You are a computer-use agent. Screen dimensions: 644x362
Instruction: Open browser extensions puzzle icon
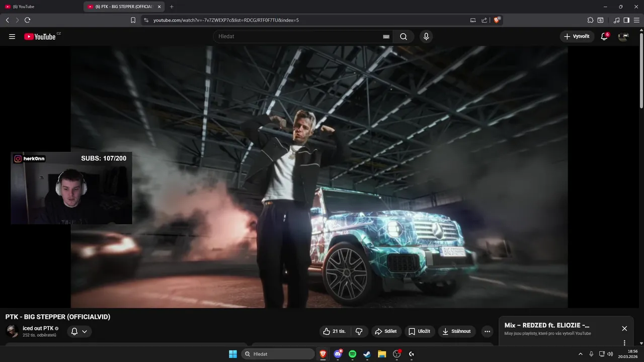(590, 20)
